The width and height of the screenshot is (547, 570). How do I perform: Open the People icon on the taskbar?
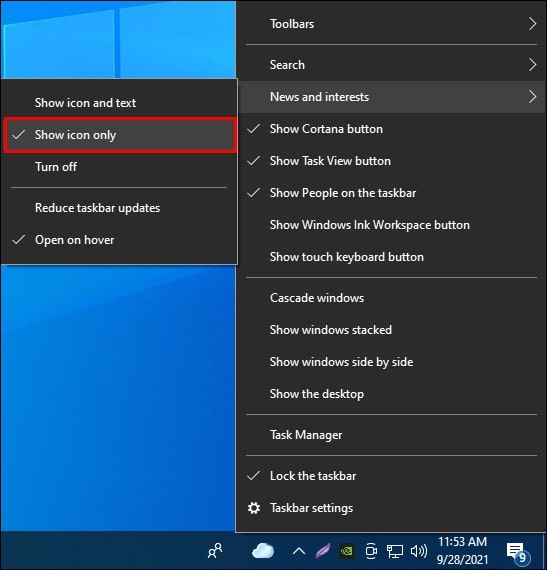pos(215,551)
